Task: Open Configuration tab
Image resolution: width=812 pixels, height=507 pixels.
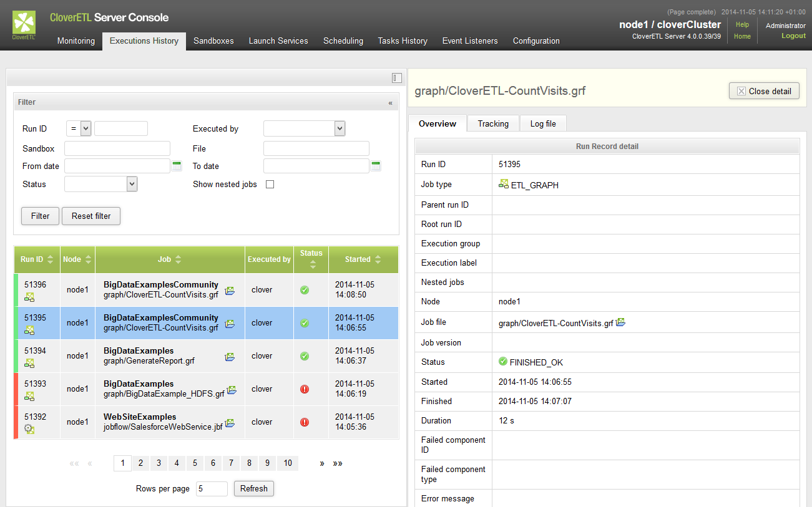Action: click(x=536, y=41)
